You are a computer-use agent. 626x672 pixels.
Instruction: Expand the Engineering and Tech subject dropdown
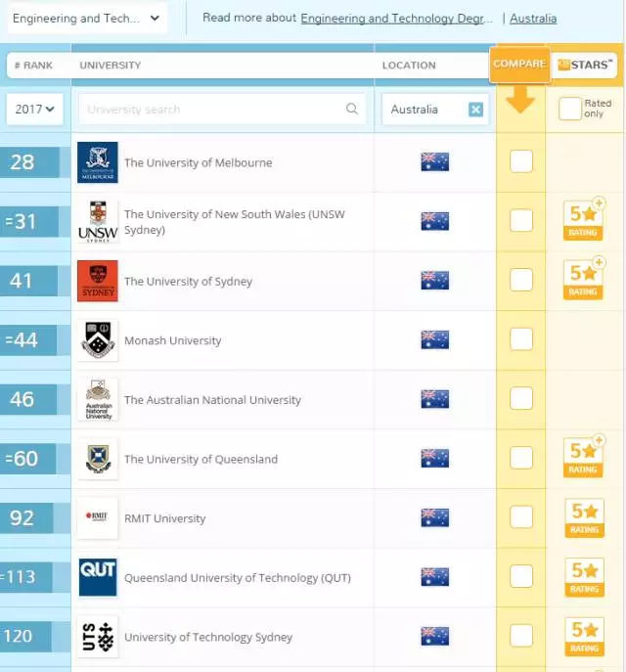coord(87,18)
